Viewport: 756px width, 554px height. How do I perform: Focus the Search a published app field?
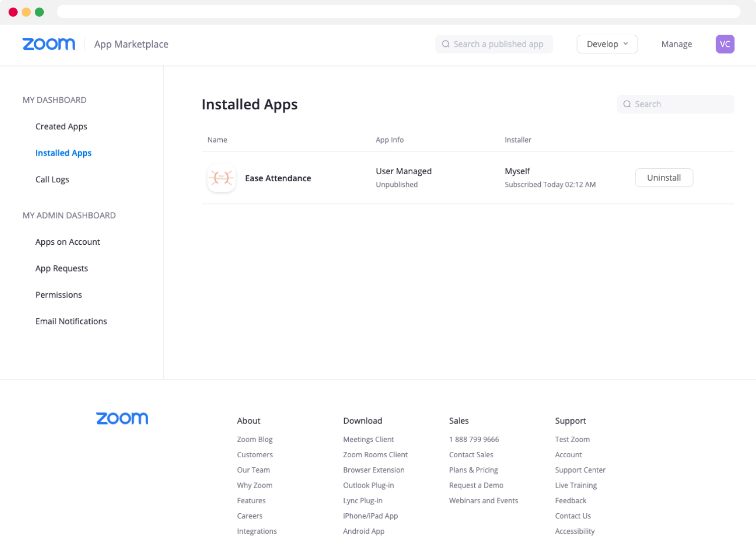pos(494,44)
